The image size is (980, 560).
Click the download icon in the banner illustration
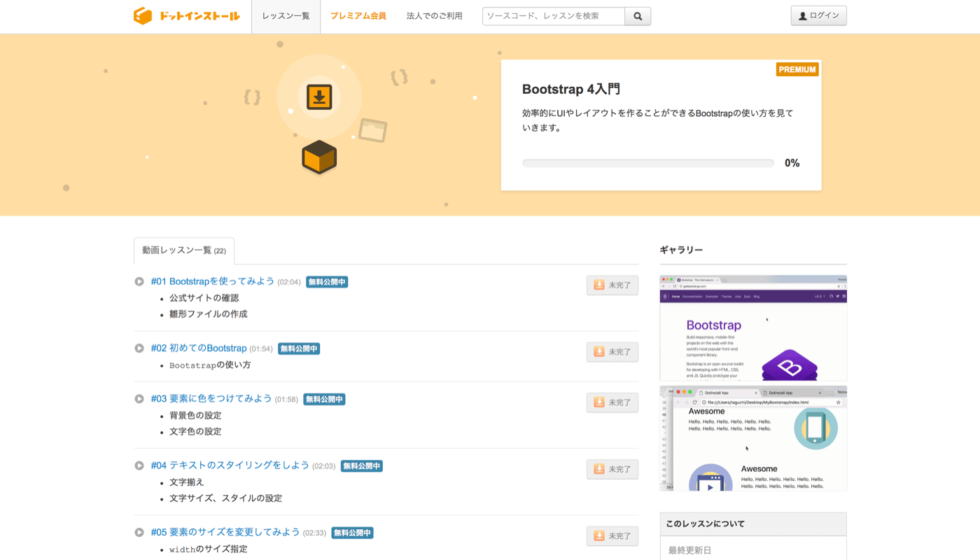click(x=319, y=97)
